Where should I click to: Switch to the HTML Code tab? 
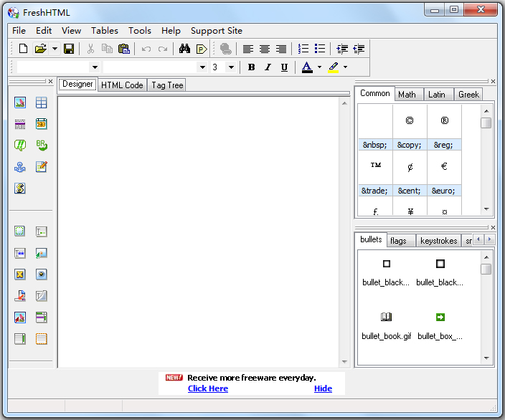[122, 85]
